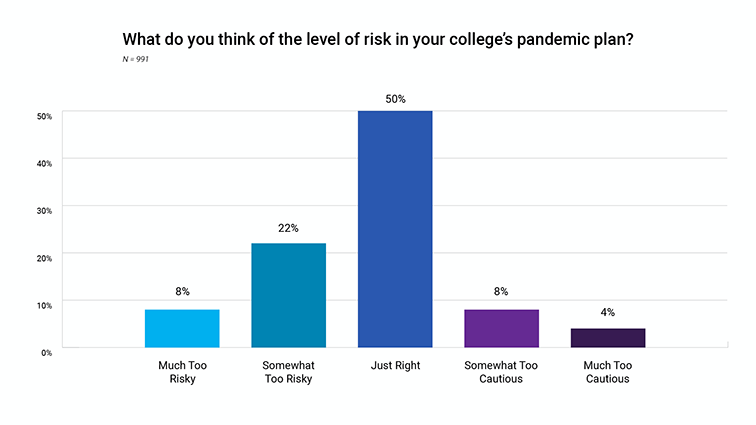Click the Much Too Cautious bar
Screen dimensions: 756x425
[607, 338]
